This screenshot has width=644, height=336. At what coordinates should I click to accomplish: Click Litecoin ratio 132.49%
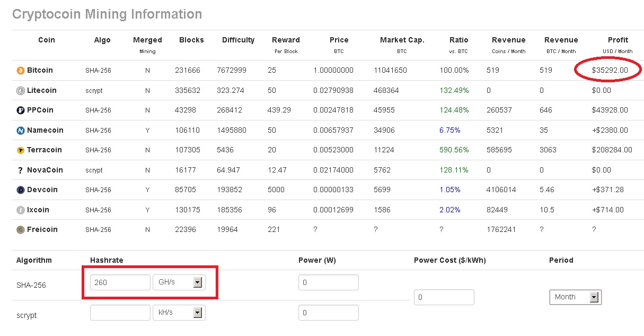point(454,90)
